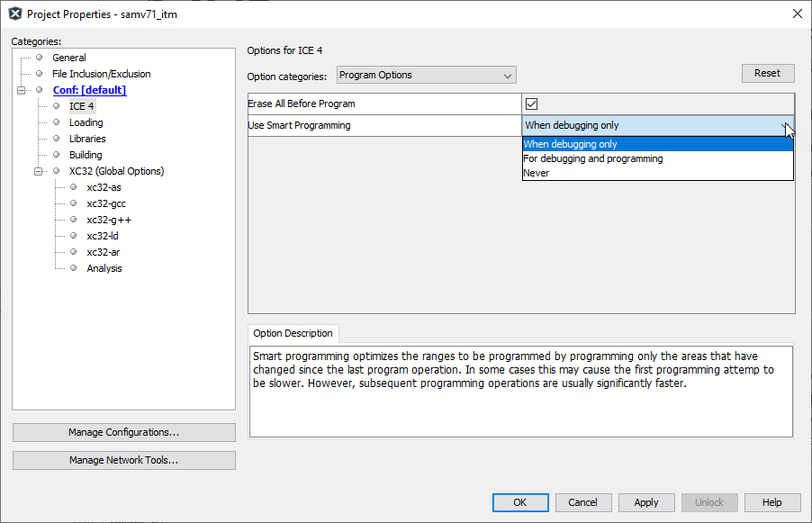Select the Analysis tree item
812x523 pixels.
(x=104, y=268)
